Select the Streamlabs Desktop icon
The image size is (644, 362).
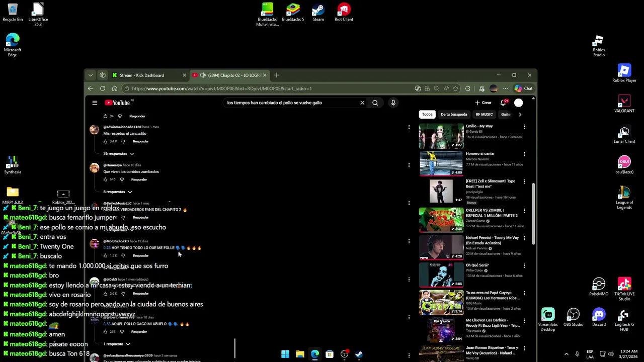pos(548,320)
